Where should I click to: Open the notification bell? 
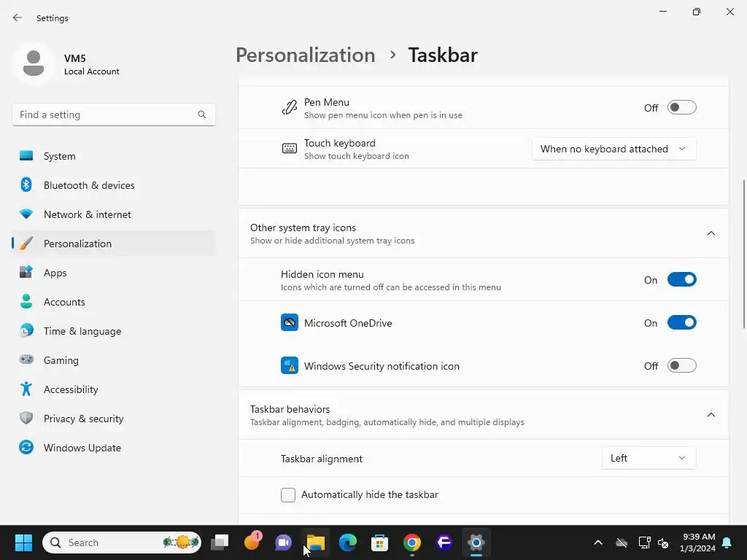coord(727,542)
